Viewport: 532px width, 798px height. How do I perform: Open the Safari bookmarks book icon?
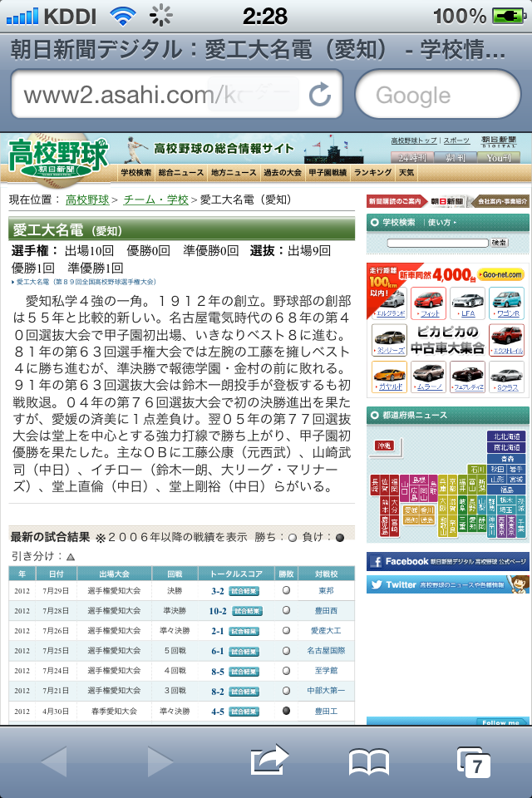[x=369, y=762]
